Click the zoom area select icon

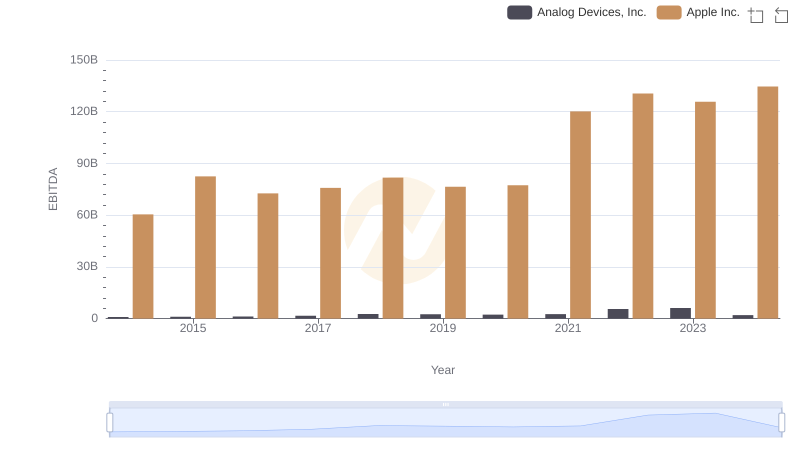[756, 15]
